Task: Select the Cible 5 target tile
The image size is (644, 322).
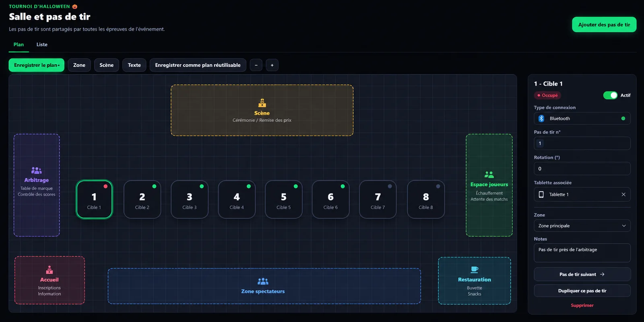Action: pyautogui.click(x=284, y=199)
